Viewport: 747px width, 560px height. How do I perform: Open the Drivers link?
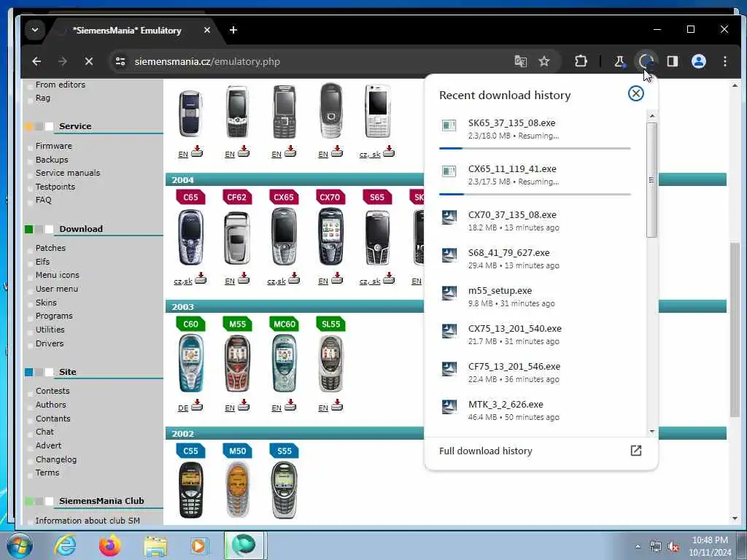point(49,343)
